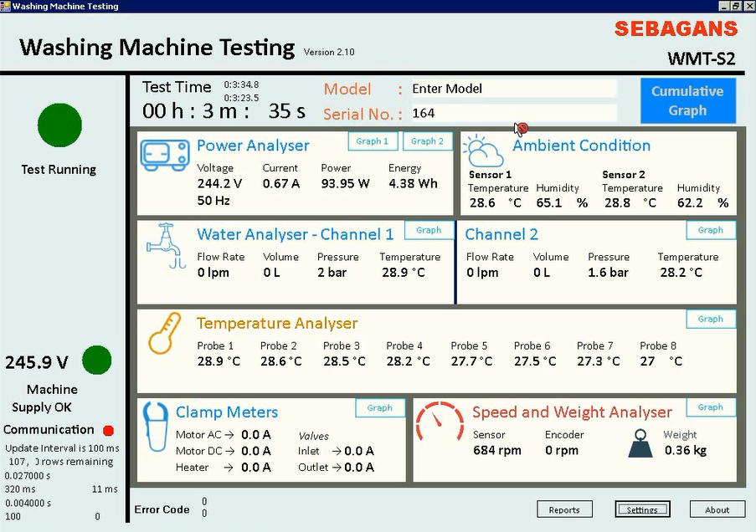Show the Temperature Analyser graph

coord(710,319)
